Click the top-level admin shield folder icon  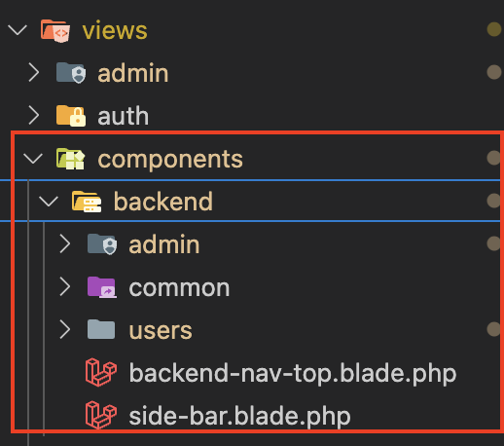click(x=71, y=73)
